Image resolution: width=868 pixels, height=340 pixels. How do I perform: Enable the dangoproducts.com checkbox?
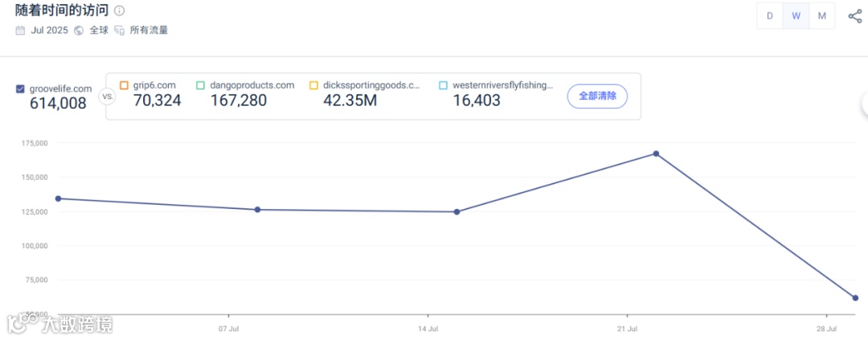point(200,85)
